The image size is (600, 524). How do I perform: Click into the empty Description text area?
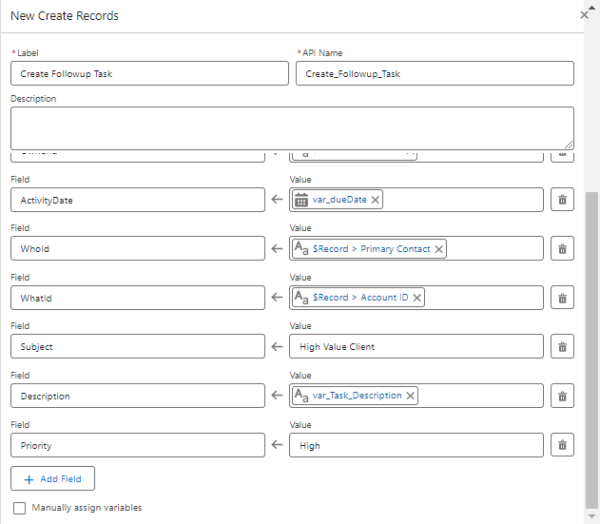[292, 128]
